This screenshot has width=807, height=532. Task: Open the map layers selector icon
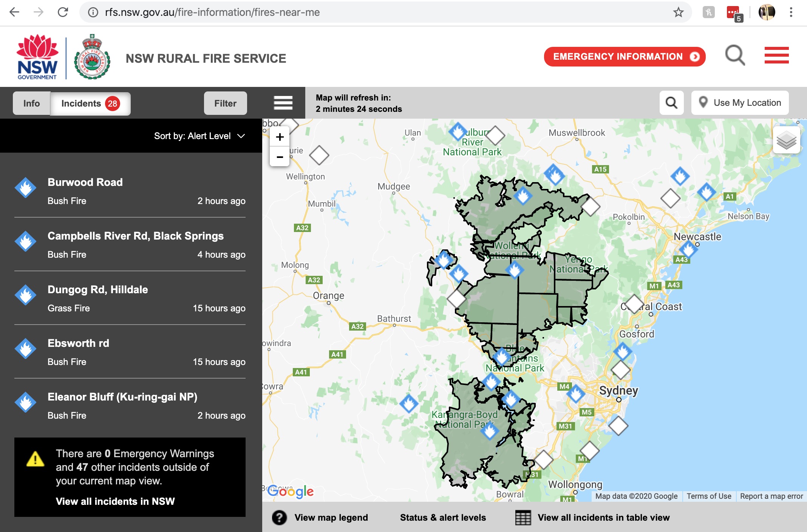(x=786, y=141)
